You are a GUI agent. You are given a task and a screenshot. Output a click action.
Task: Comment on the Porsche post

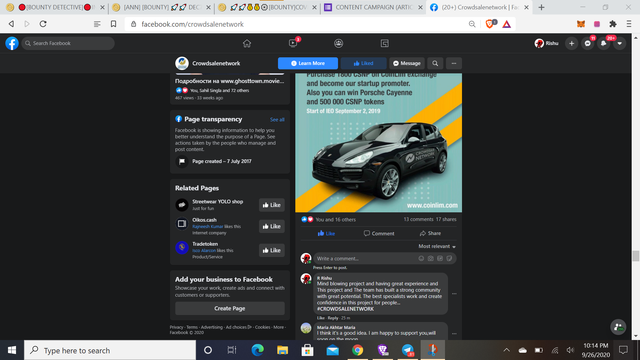pos(379,233)
